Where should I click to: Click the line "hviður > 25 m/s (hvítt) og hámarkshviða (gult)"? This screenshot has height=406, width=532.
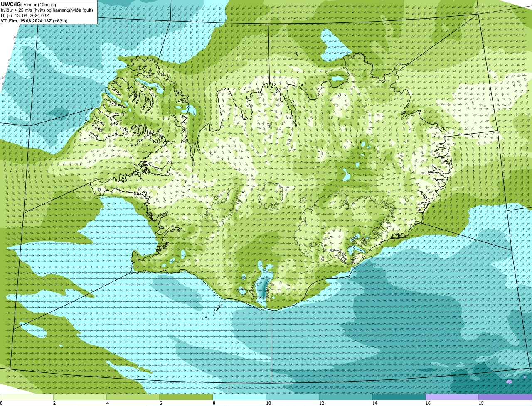(x=47, y=10)
